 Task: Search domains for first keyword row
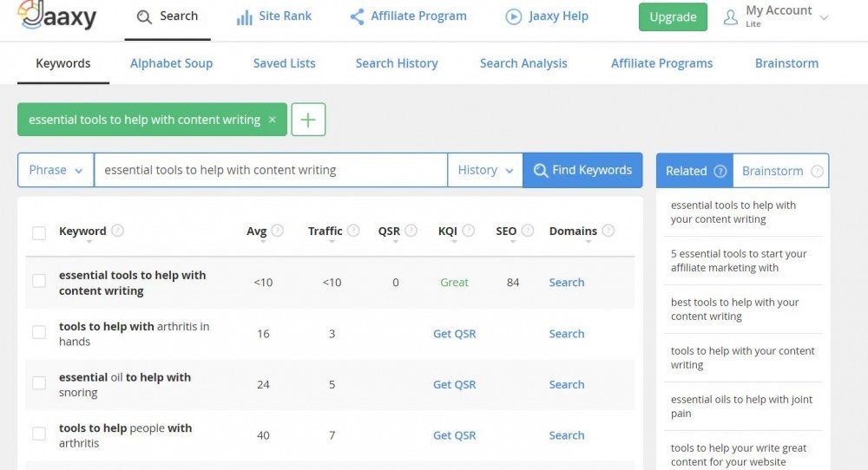(566, 282)
